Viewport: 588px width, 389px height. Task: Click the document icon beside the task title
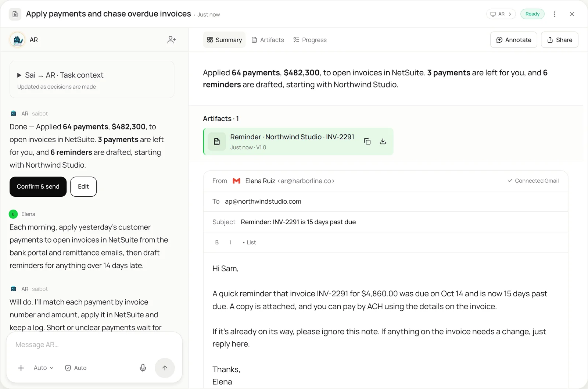coord(15,14)
